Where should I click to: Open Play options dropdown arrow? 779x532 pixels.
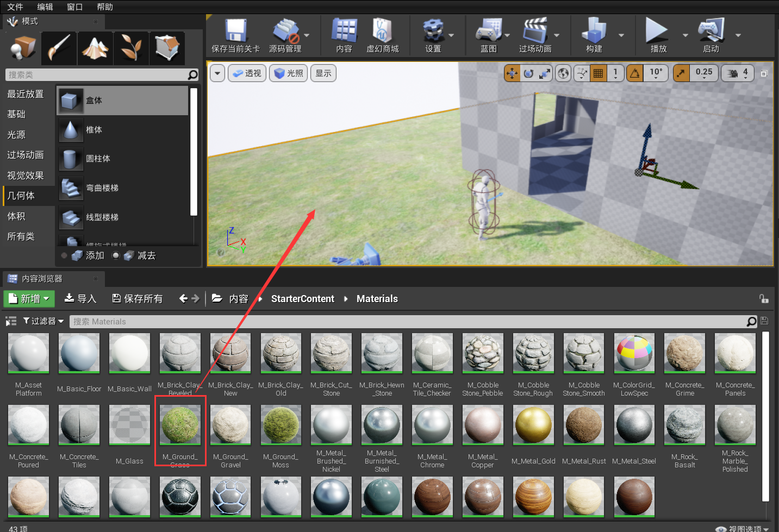point(685,35)
